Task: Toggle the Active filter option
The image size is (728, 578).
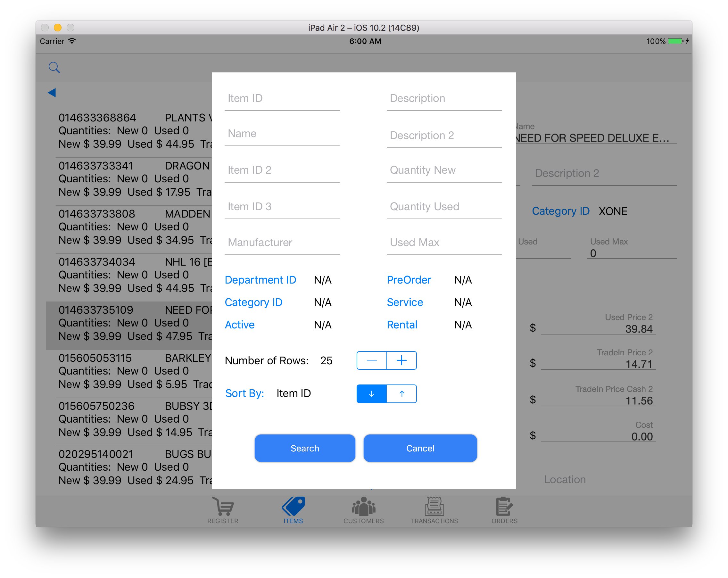Action: (240, 325)
